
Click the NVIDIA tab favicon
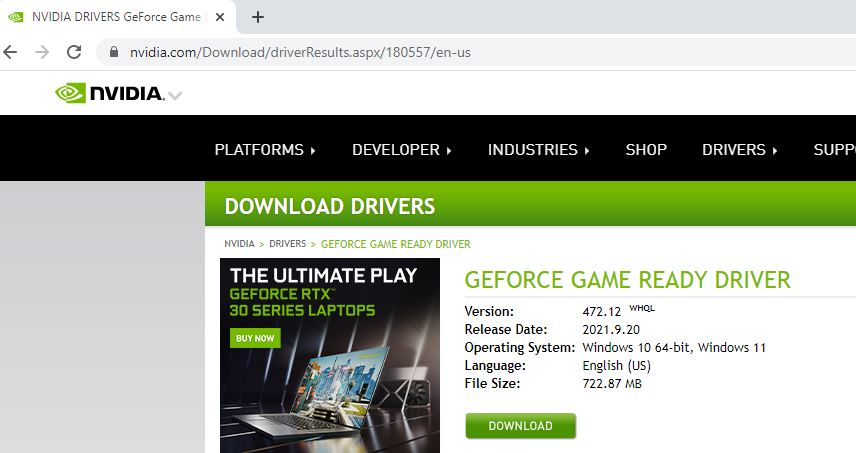[x=16, y=17]
